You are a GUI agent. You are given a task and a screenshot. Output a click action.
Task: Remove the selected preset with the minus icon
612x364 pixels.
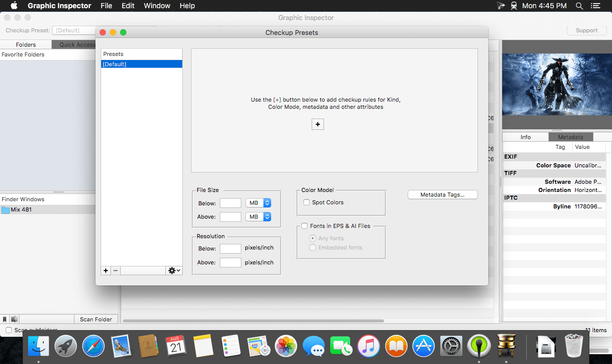(116, 271)
